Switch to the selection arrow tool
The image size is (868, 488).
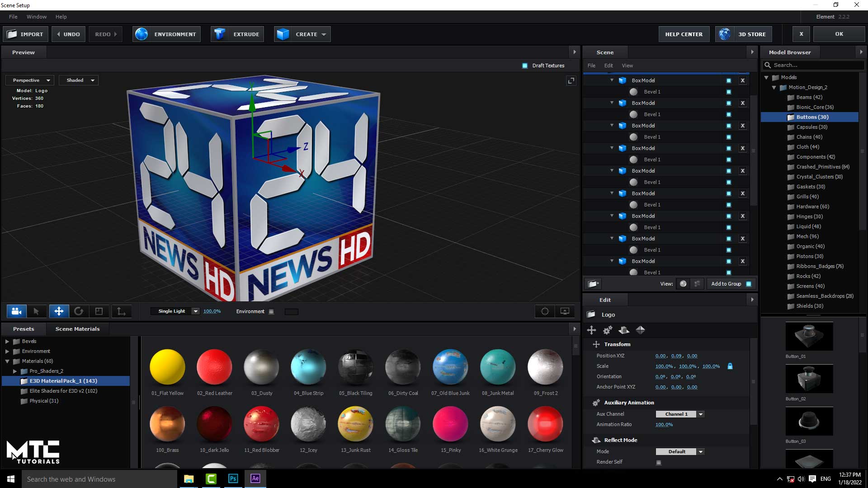tap(37, 311)
